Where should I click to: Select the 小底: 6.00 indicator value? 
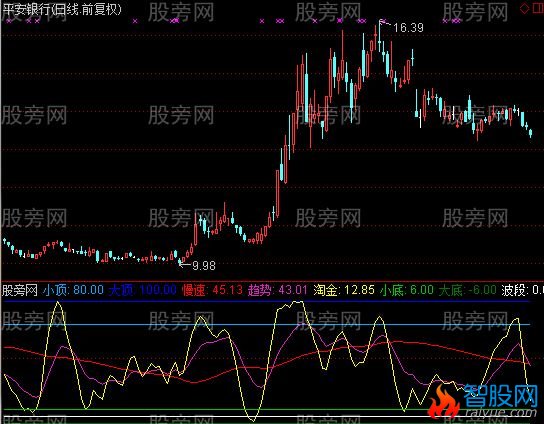[407, 290]
